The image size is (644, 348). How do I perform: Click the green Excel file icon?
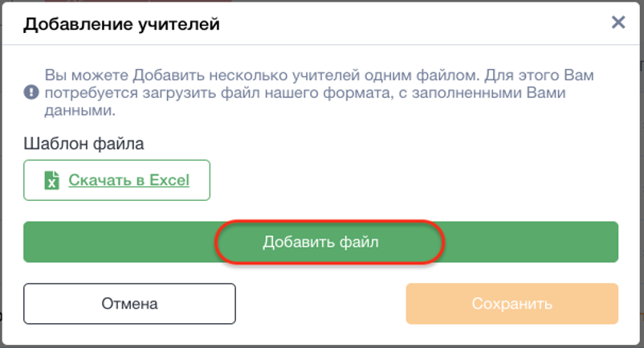click(51, 180)
